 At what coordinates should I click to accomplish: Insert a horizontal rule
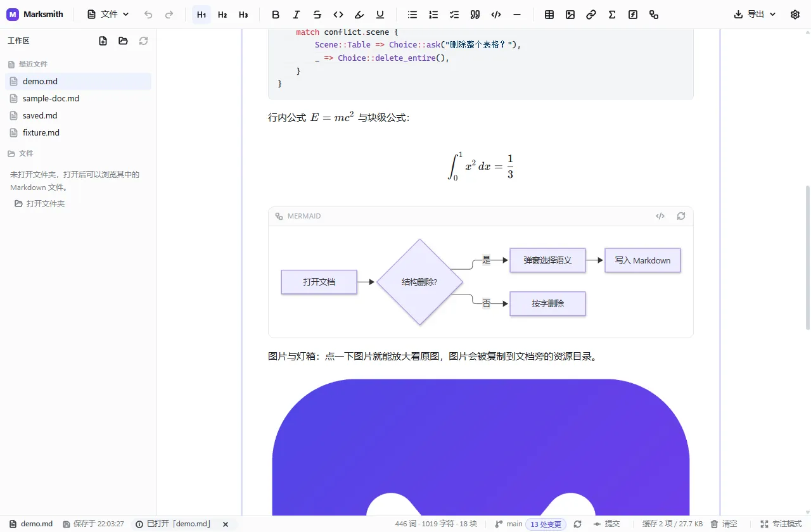point(517,15)
